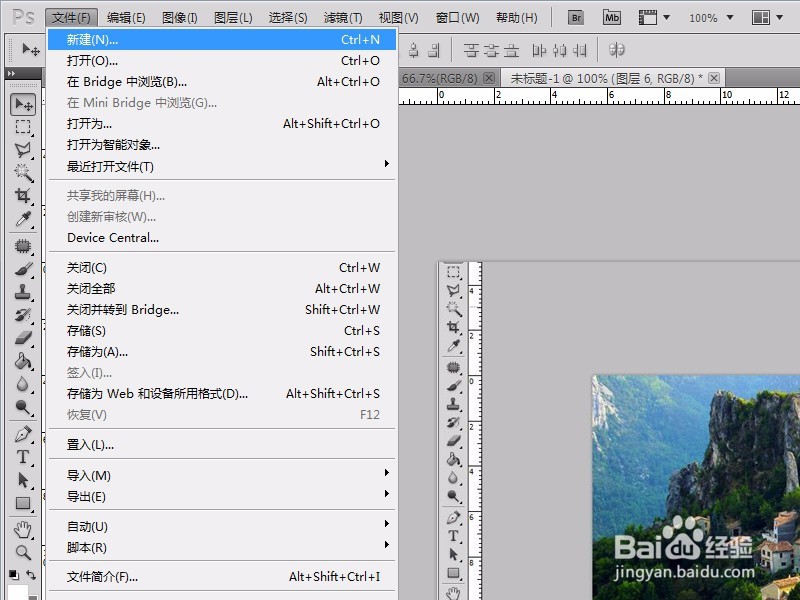Click the horizontal ruler above the canvas

point(600,97)
